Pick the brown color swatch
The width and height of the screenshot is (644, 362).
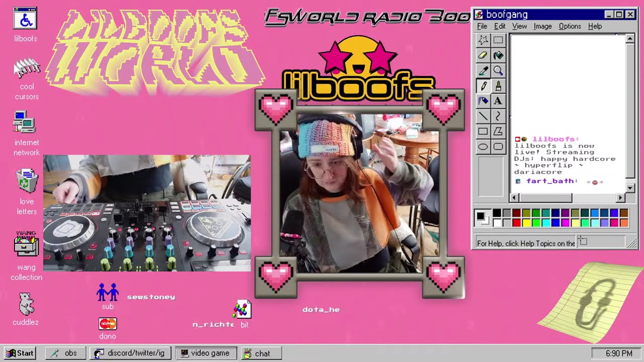coord(624,213)
